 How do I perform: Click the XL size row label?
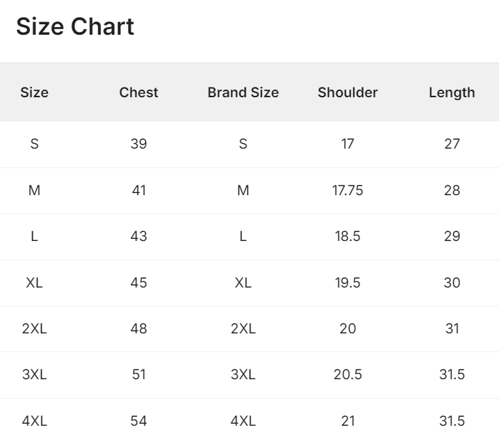34,283
